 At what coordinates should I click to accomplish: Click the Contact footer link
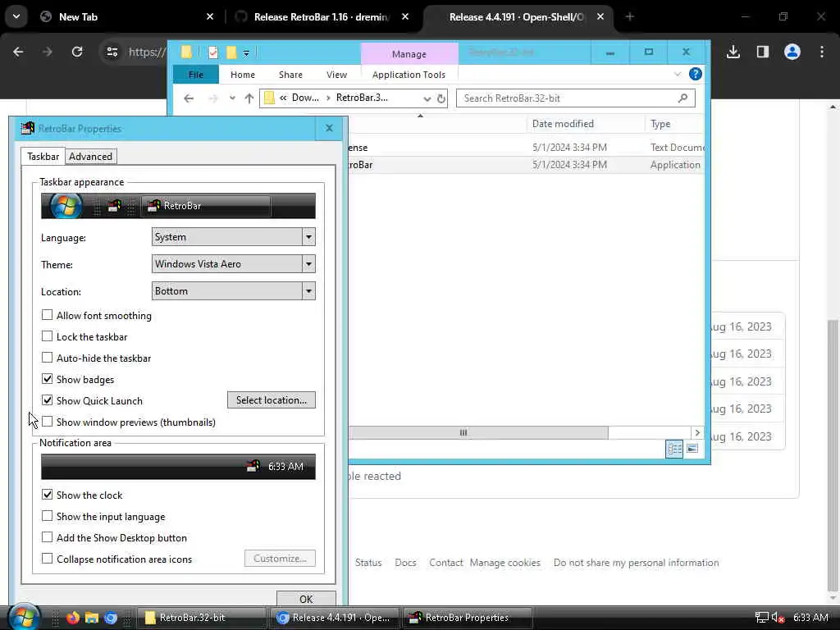click(445, 563)
